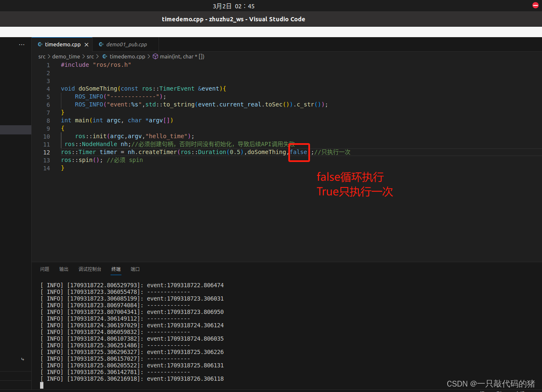Click the red do-not-disturb icon in the top bar
This screenshot has width=542, height=392.
click(x=535, y=5)
